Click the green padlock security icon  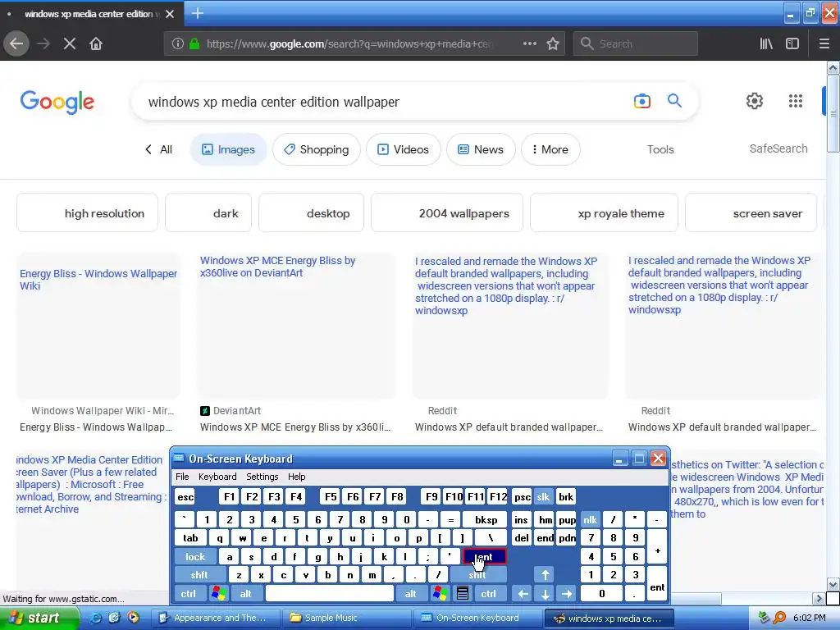(194, 43)
